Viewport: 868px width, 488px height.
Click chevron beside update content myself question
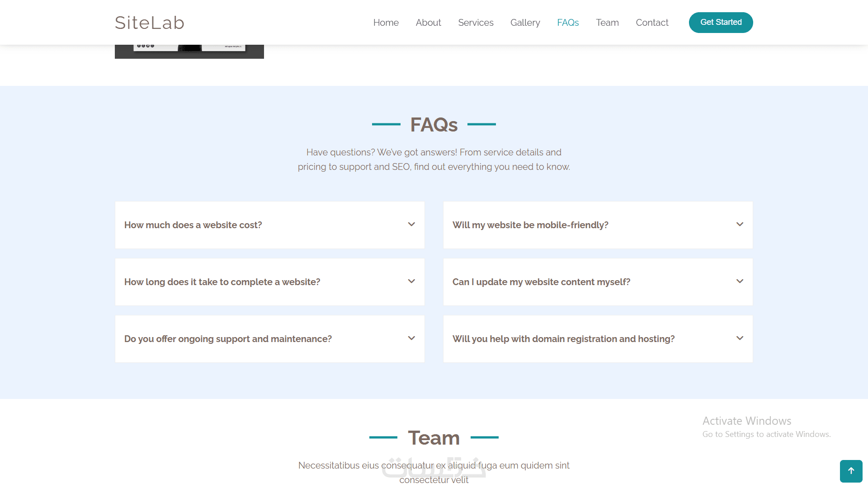click(x=740, y=282)
